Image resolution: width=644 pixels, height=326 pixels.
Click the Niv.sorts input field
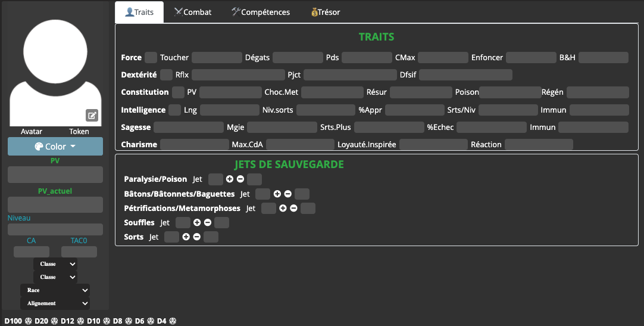point(326,110)
